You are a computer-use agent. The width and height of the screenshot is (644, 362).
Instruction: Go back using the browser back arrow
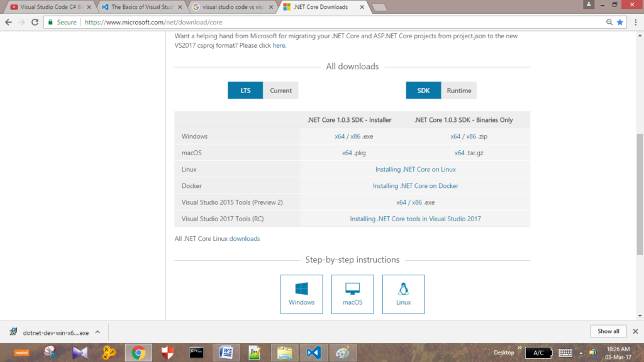pos(9,22)
